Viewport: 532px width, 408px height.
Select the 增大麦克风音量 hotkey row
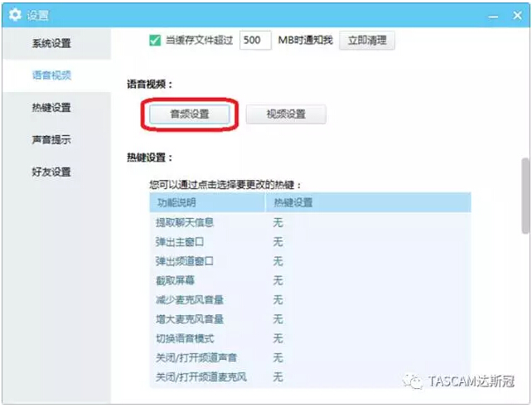click(310, 319)
